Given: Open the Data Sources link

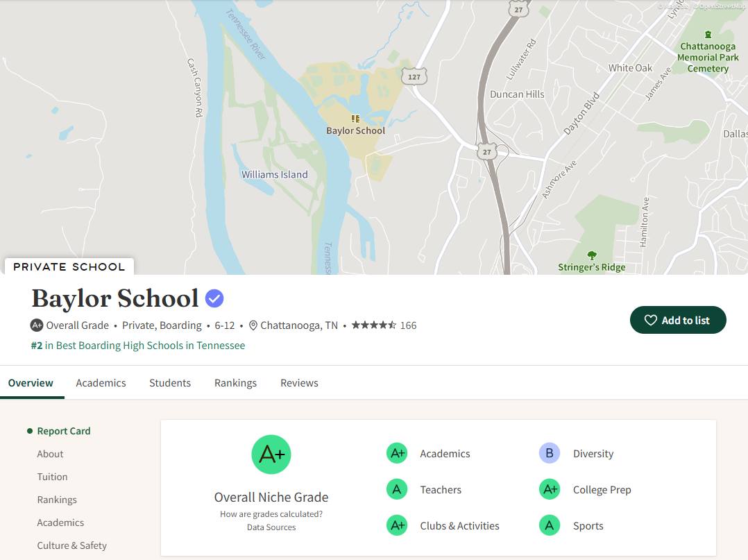Looking at the screenshot, I should coord(271,527).
